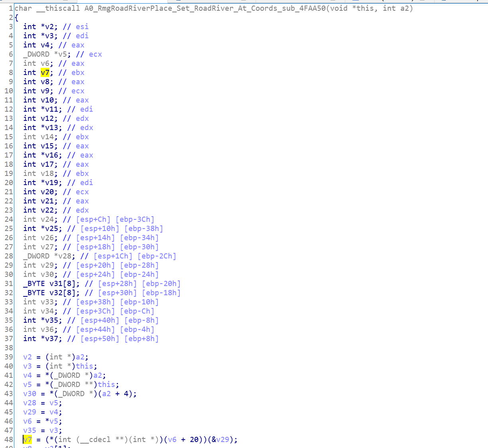Click v6 in the 'int v6;' declaration
488x448 pixels.
point(45,63)
